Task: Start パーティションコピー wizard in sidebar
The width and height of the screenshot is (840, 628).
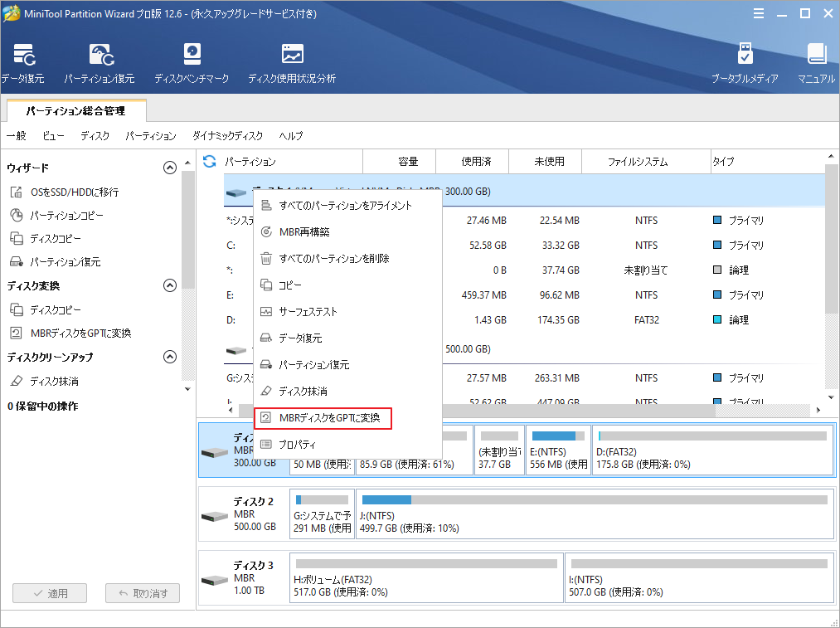Action: (56, 216)
